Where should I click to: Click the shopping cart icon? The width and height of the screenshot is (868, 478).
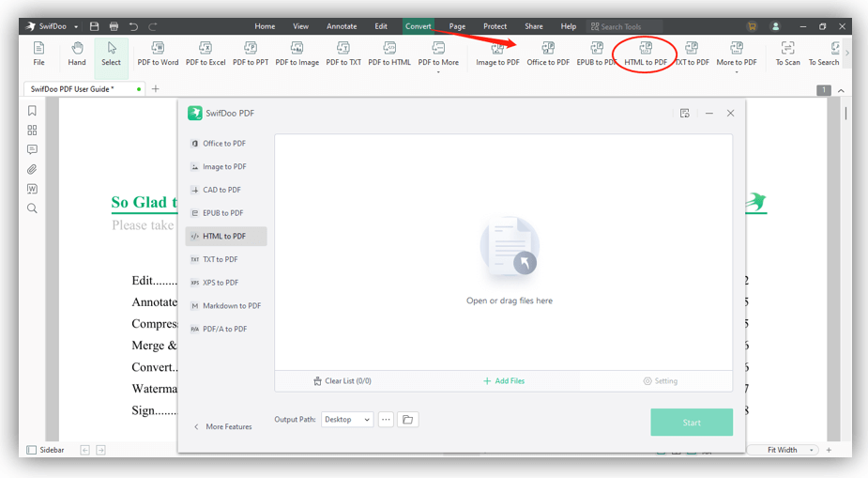[x=752, y=26]
